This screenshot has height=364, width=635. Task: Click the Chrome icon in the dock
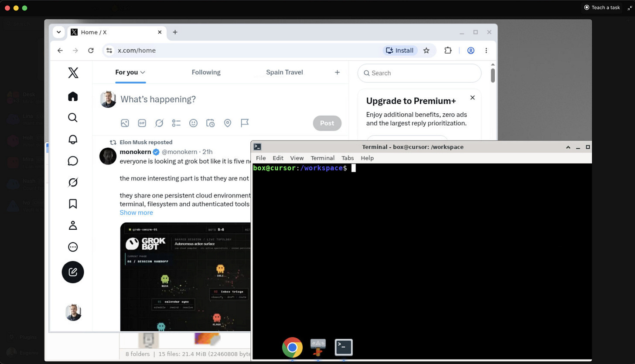click(292, 347)
